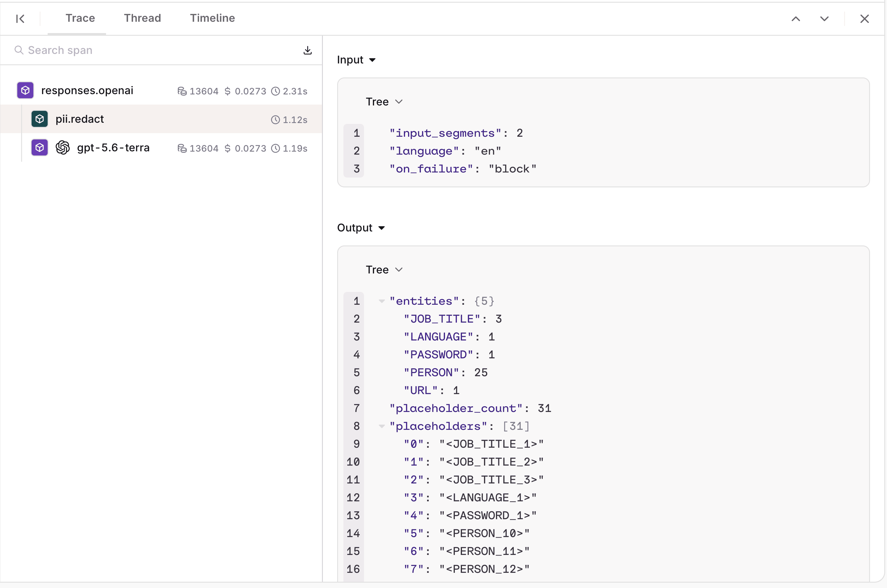
Task: Click the dollar cost icon on gpt-5.6-terra row
Action: [x=228, y=149]
